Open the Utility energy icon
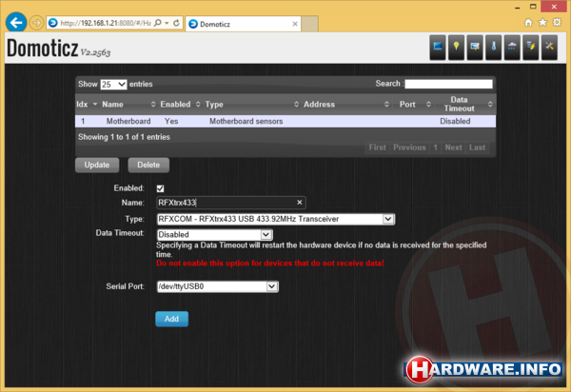This screenshot has width=571, height=392. coord(531,48)
